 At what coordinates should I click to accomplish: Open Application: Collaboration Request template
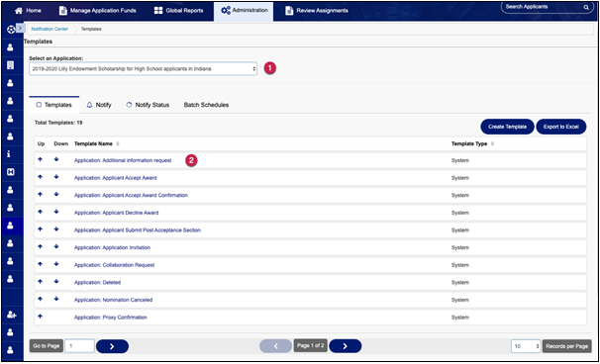pyautogui.click(x=115, y=265)
